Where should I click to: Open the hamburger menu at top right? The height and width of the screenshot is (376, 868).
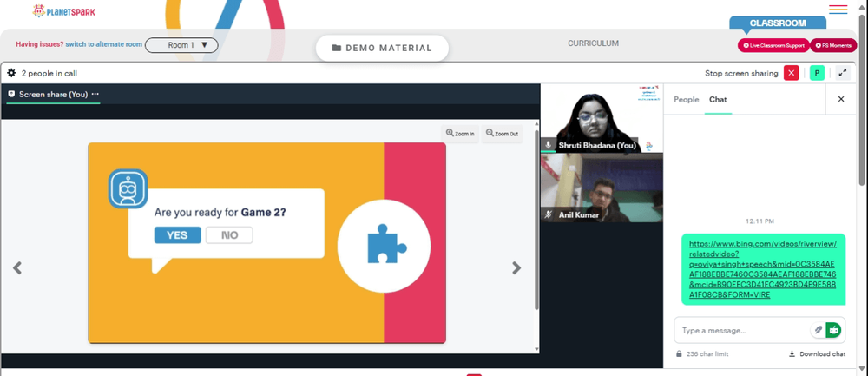(x=838, y=10)
